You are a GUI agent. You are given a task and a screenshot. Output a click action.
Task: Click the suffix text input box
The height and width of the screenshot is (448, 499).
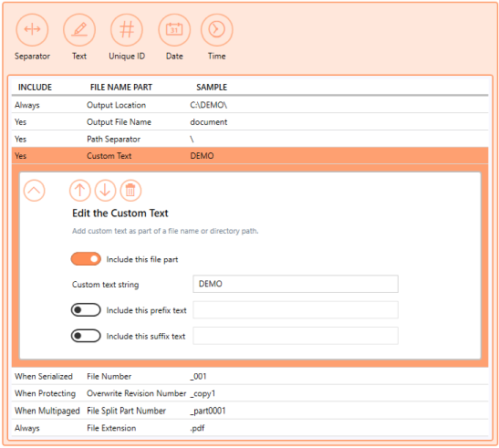click(x=296, y=336)
